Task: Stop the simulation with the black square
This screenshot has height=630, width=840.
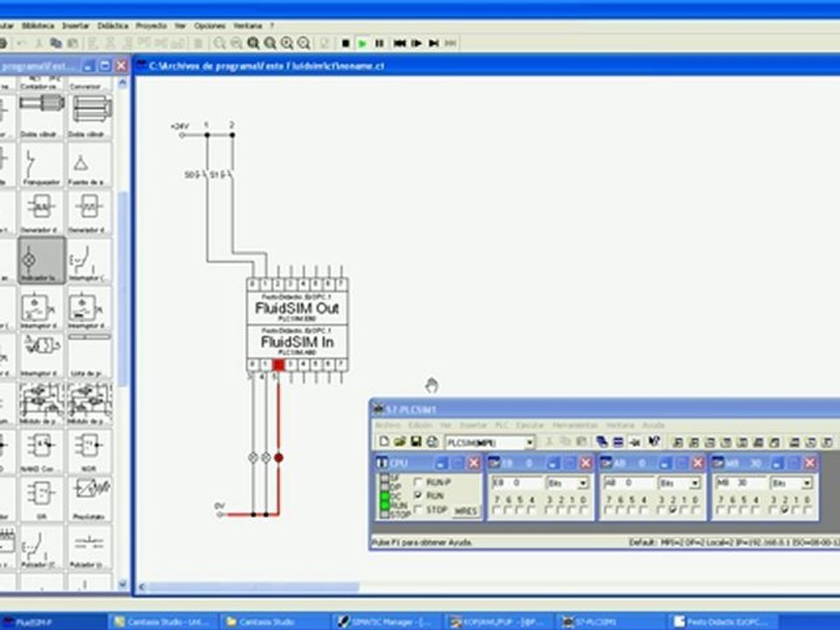Action: point(346,44)
